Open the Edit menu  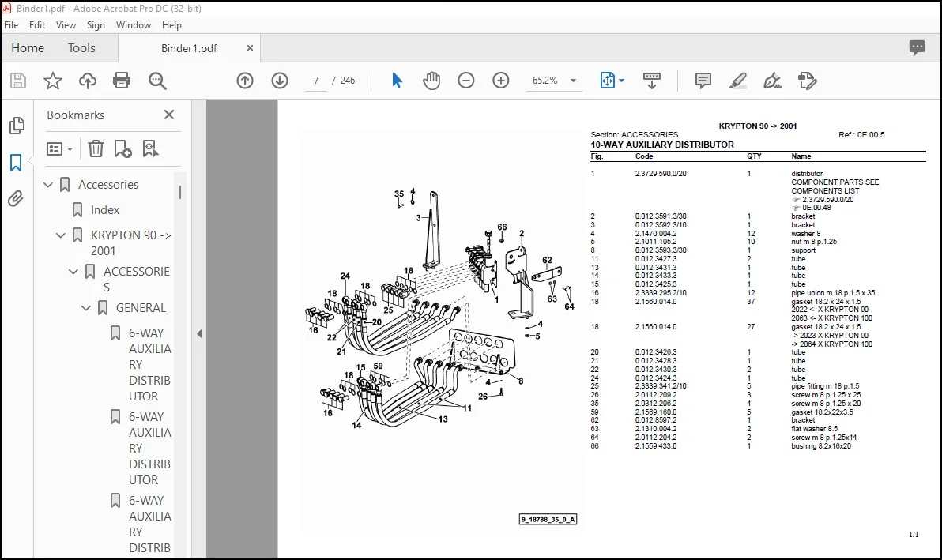click(x=36, y=25)
